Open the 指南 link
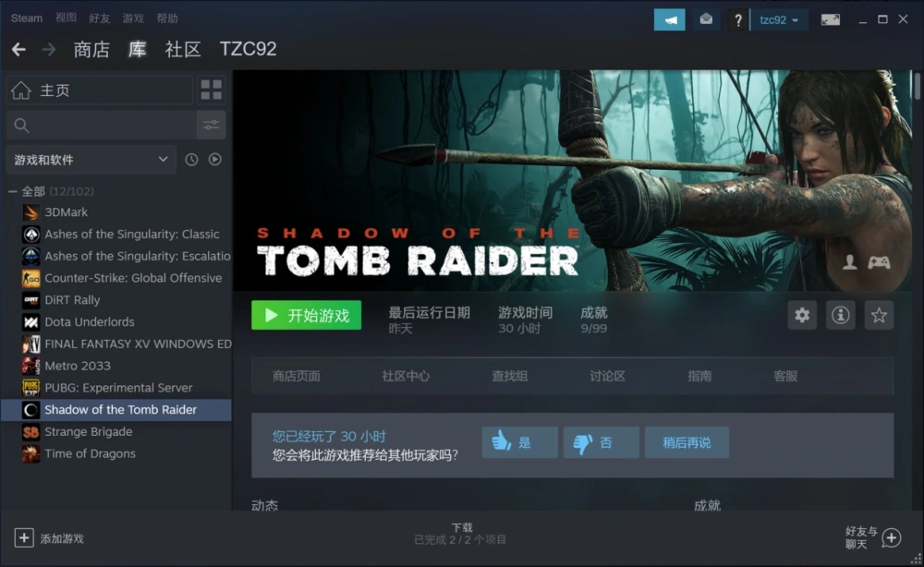 (699, 376)
